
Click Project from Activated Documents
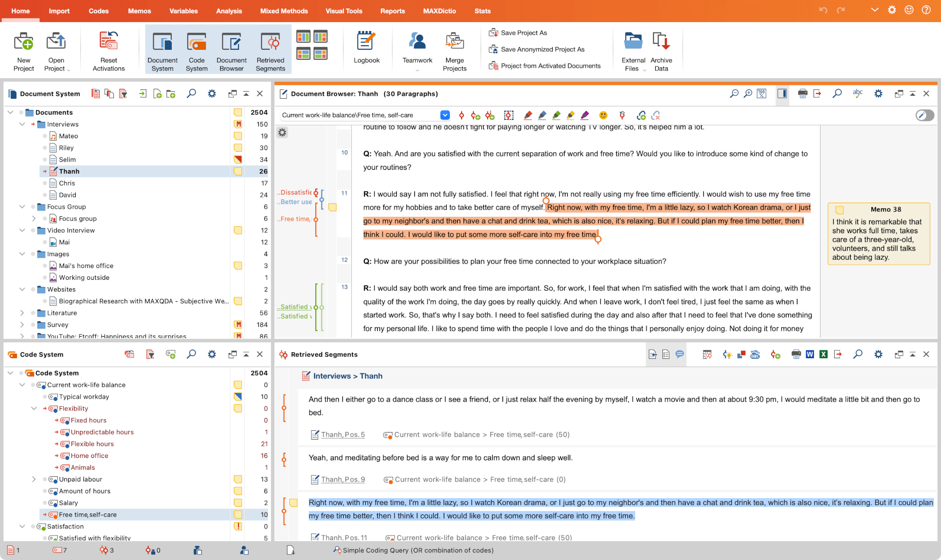pyautogui.click(x=545, y=66)
